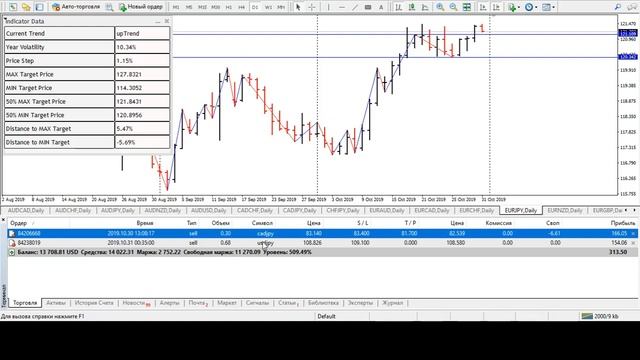
Task: Pick the horizontal line drawing tool
Action: pos(342,7)
